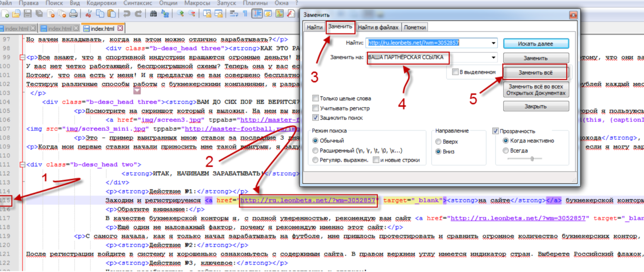644x272 pixels.
Task: Switch to the 'Найти в файлах' tab
Action: pyautogui.click(x=378, y=27)
